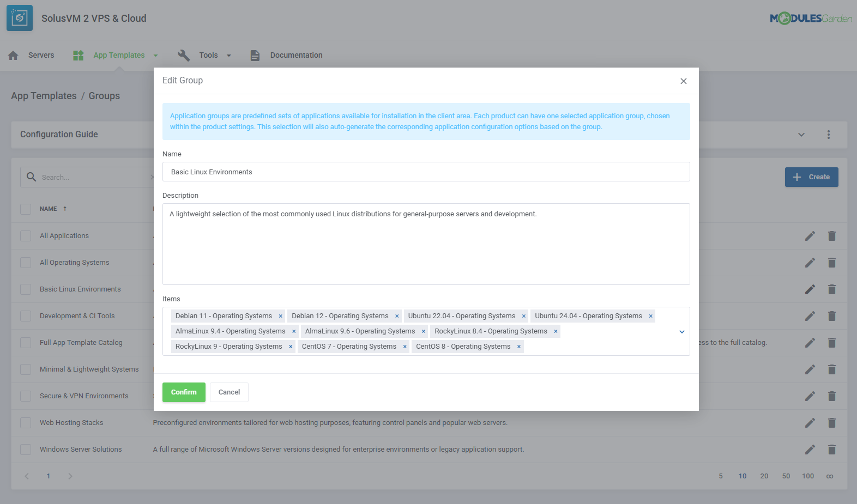
Task: Go to the next page arrow
Action: coord(70,476)
